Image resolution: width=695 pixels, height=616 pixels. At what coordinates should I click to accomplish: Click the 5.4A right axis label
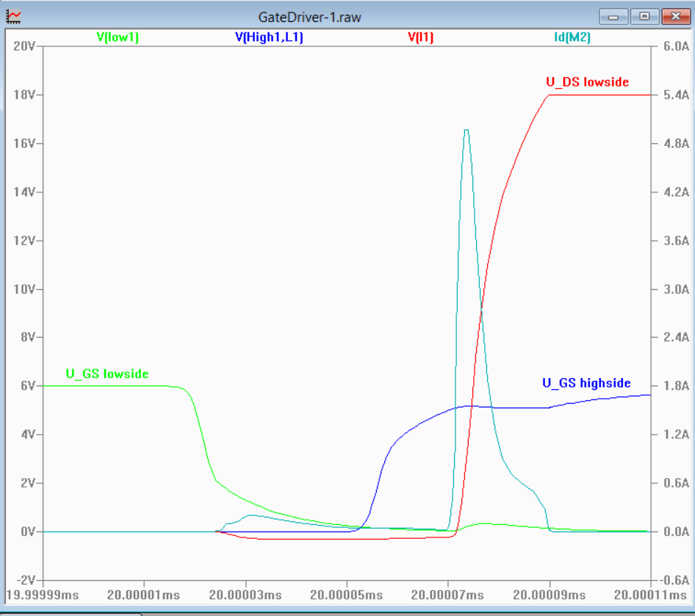pyautogui.click(x=677, y=95)
